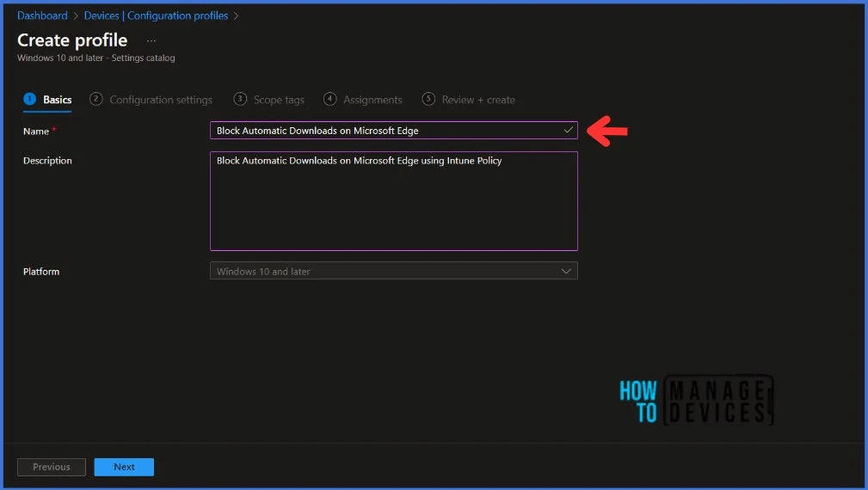Click the step 5 circle icon
Image resolution: width=868 pixels, height=490 pixels.
[428, 99]
